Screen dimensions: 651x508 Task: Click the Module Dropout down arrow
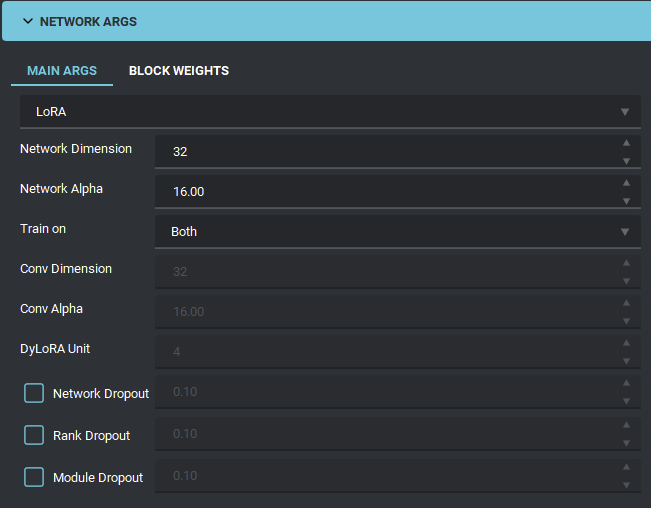(x=626, y=485)
